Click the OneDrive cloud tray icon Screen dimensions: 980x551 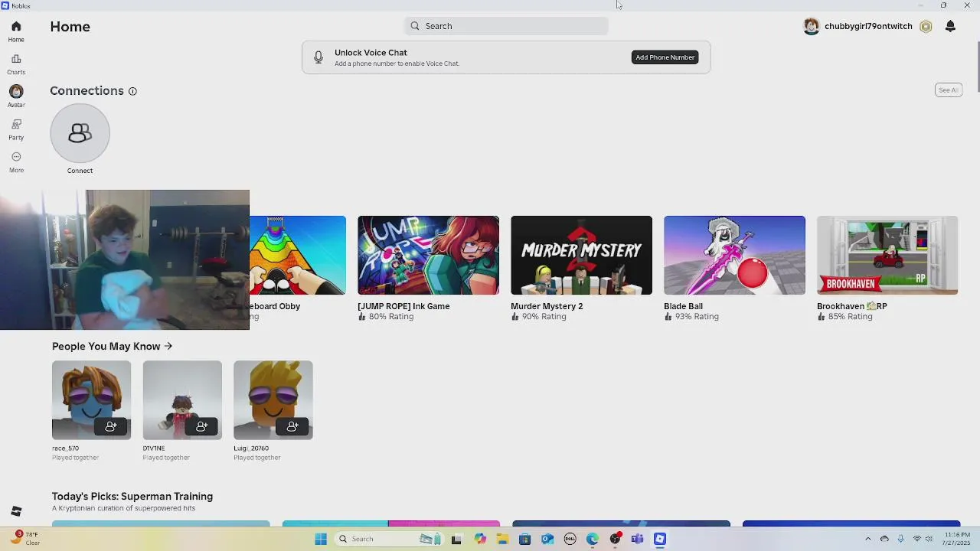point(884,539)
